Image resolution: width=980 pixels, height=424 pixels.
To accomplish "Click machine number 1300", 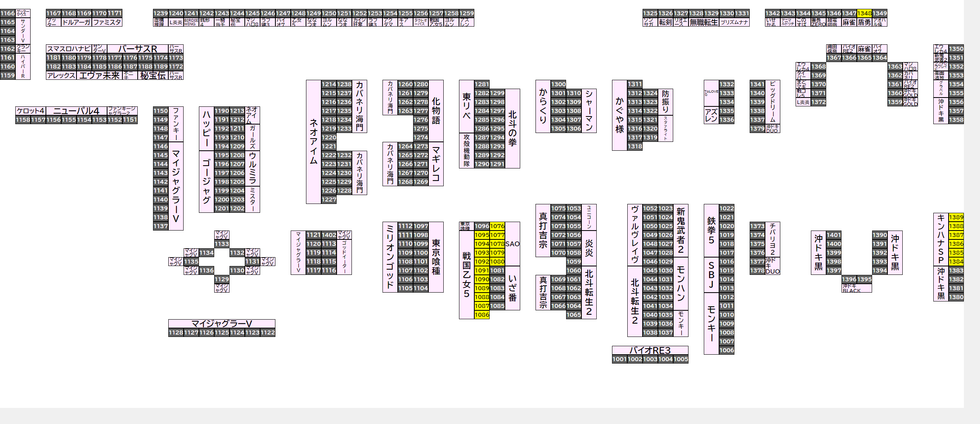I will coord(558,84).
